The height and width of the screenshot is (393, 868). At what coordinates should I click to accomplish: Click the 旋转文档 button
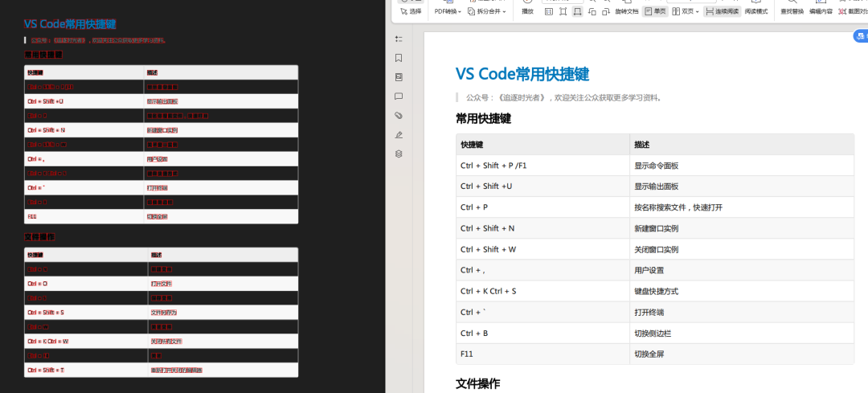(x=627, y=11)
